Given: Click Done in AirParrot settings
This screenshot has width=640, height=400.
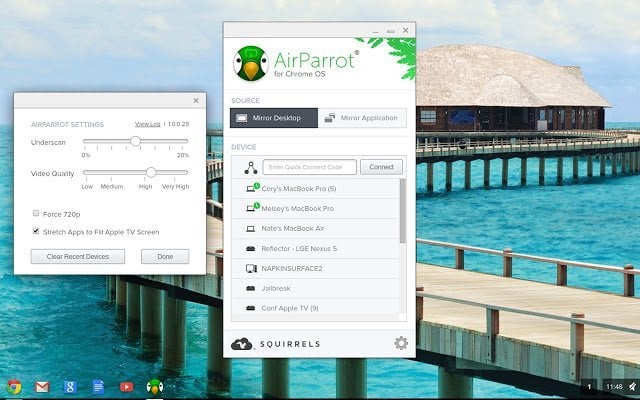Looking at the screenshot, I should click(x=165, y=256).
